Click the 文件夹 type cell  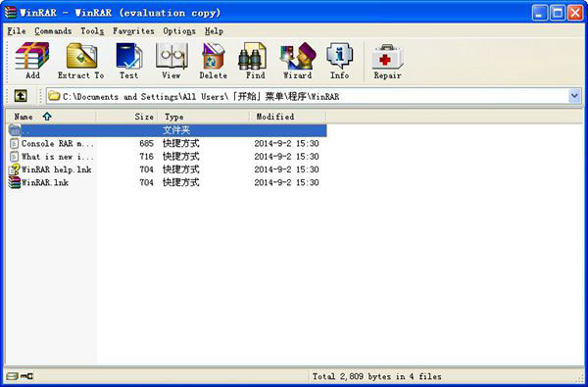176,130
